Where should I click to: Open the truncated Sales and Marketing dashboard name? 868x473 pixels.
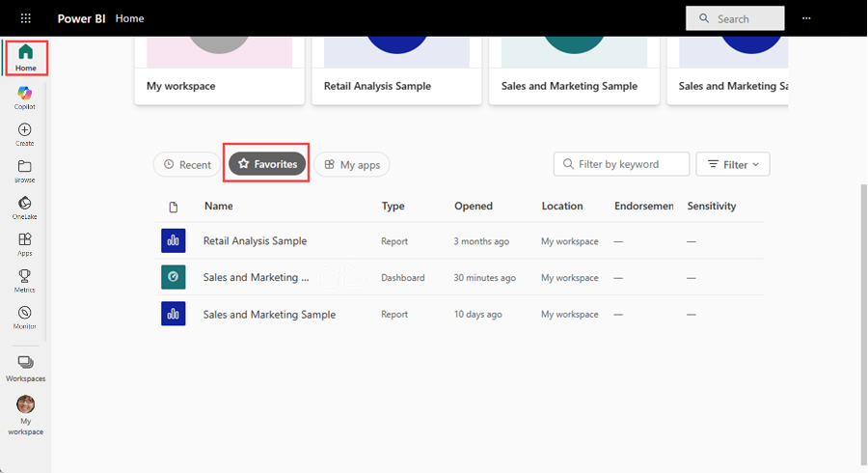coord(256,277)
